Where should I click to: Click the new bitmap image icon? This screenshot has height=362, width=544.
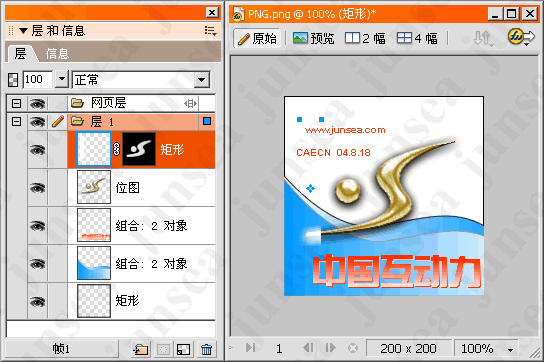click(184, 349)
